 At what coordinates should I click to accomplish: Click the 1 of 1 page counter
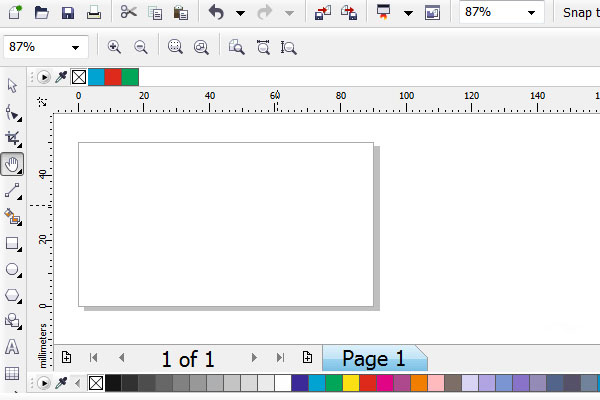[x=188, y=359]
